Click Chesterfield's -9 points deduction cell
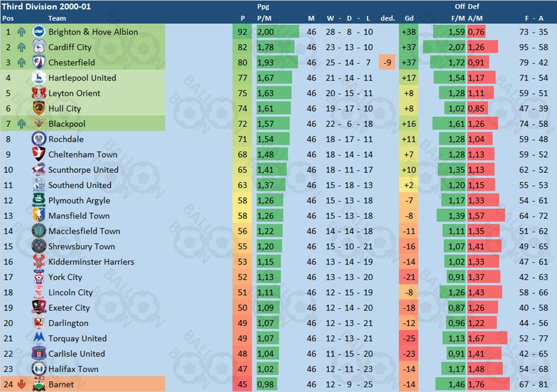Screen dimensions: 557x392 coord(387,63)
